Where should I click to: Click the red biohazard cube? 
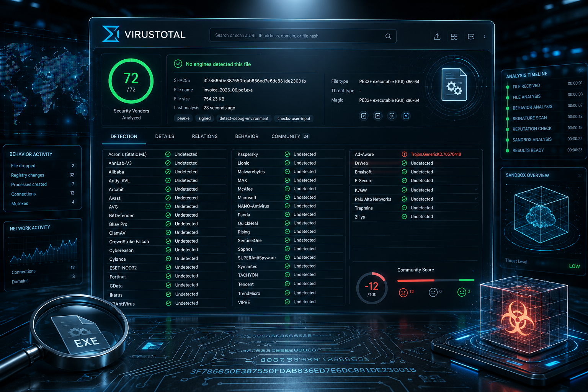523,317
